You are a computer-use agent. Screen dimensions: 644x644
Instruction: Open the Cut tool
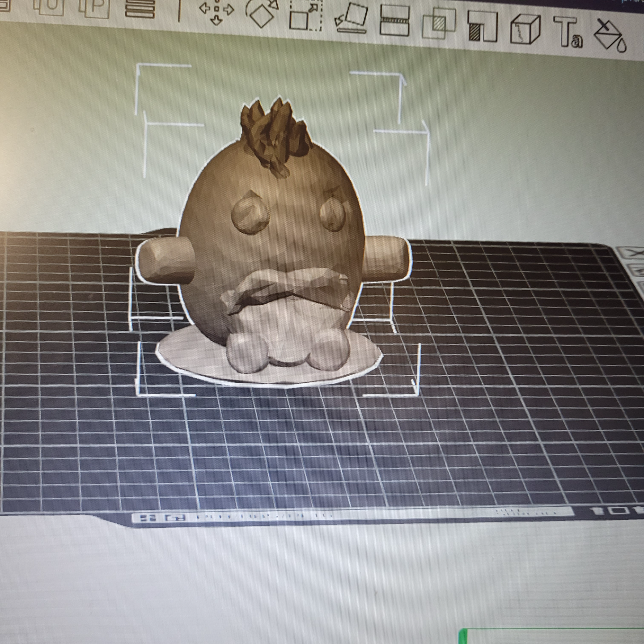pyautogui.click(x=394, y=21)
